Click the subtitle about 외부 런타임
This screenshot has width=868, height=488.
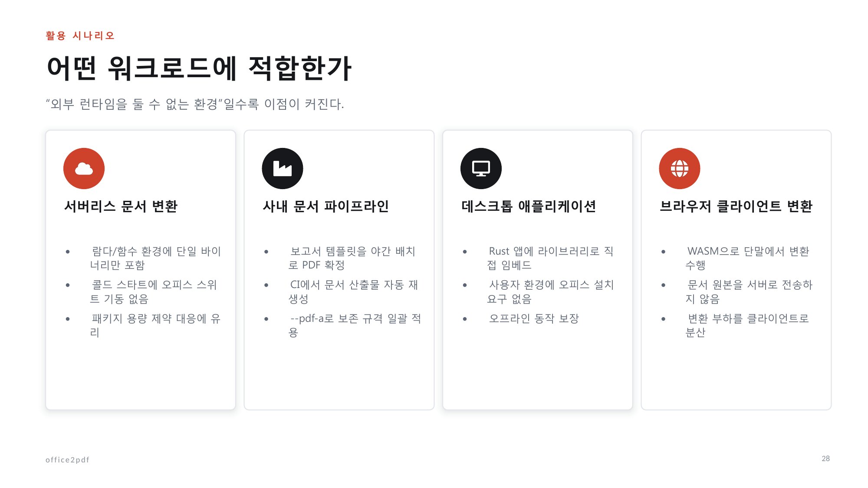tap(195, 104)
